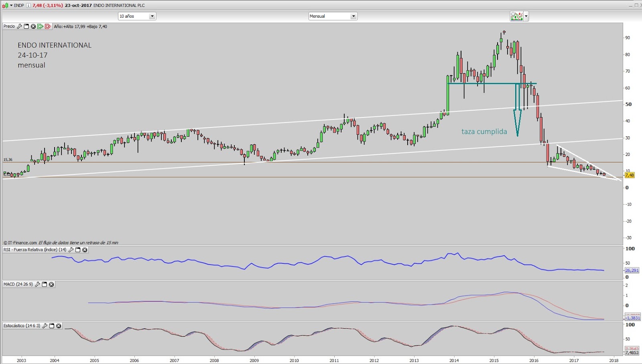Viewport: 642px width, 364px height.
Task: Open the RSI indicator settings wrench
Action: (x=71, y=250)
